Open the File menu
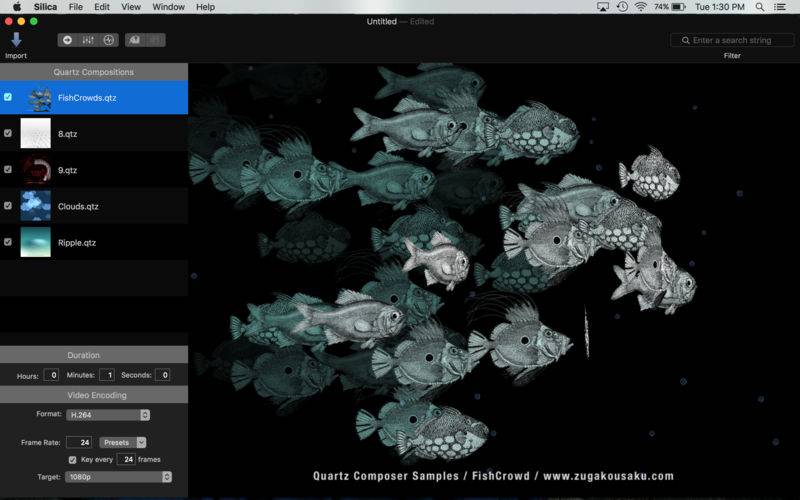 (x=76, y=7)
